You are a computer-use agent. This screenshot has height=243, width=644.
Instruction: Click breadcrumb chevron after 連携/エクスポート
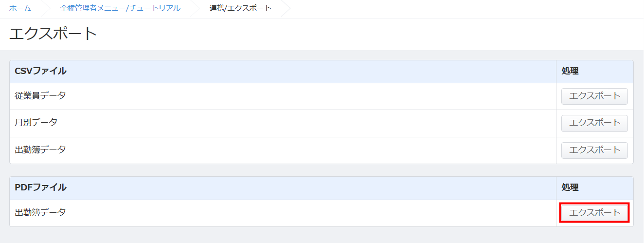tap(286, 8)
